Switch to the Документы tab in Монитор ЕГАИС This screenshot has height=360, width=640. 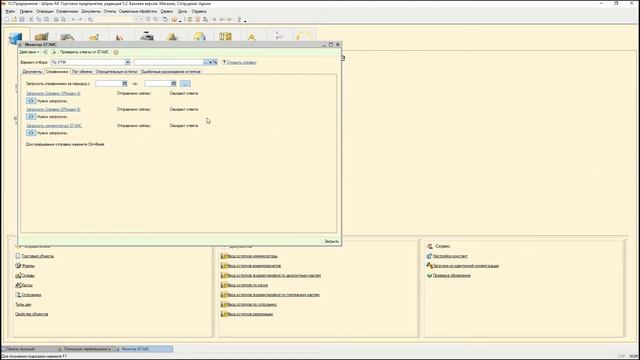(32, 71)
